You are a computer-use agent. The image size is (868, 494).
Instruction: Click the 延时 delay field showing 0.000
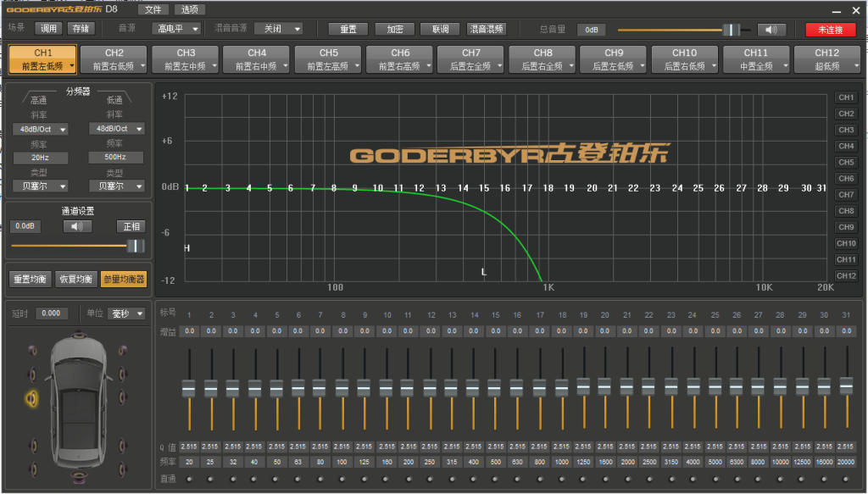click(52, 314)
